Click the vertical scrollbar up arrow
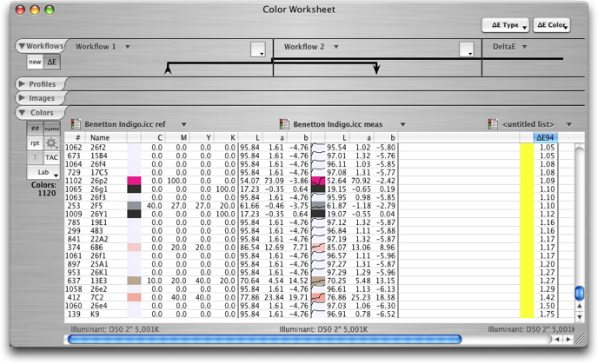598x364 pixels. 579,306
